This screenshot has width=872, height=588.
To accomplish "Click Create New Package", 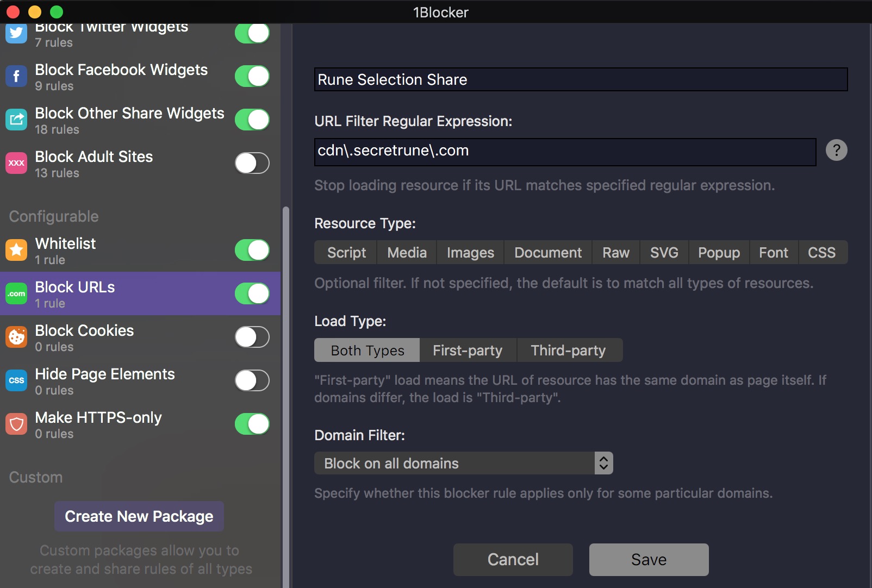I will [x=139, y=516].
